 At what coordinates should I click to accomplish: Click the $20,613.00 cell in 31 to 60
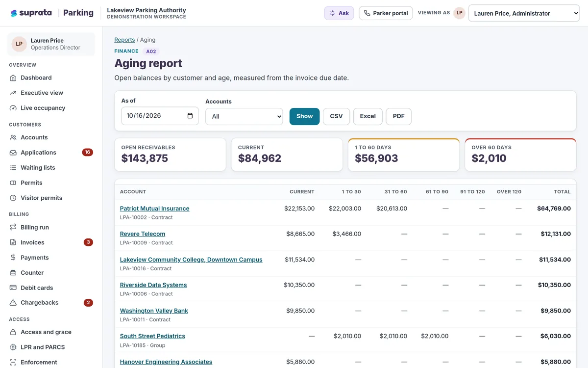pyautogui.click(x=392, y=209)
